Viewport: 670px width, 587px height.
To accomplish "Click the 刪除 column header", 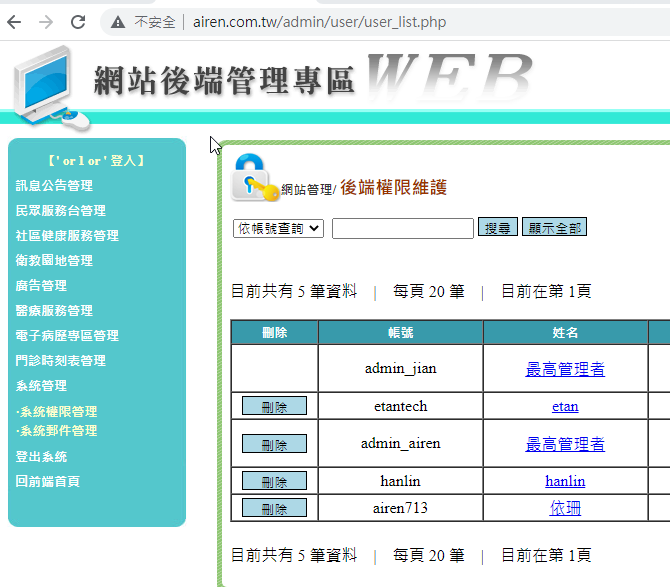I will coord(274,332).
